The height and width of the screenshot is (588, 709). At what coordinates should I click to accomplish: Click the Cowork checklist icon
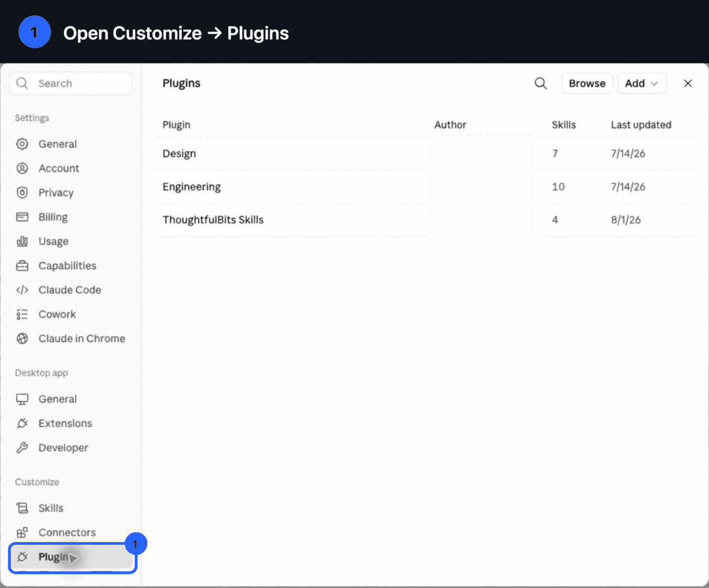22,314
